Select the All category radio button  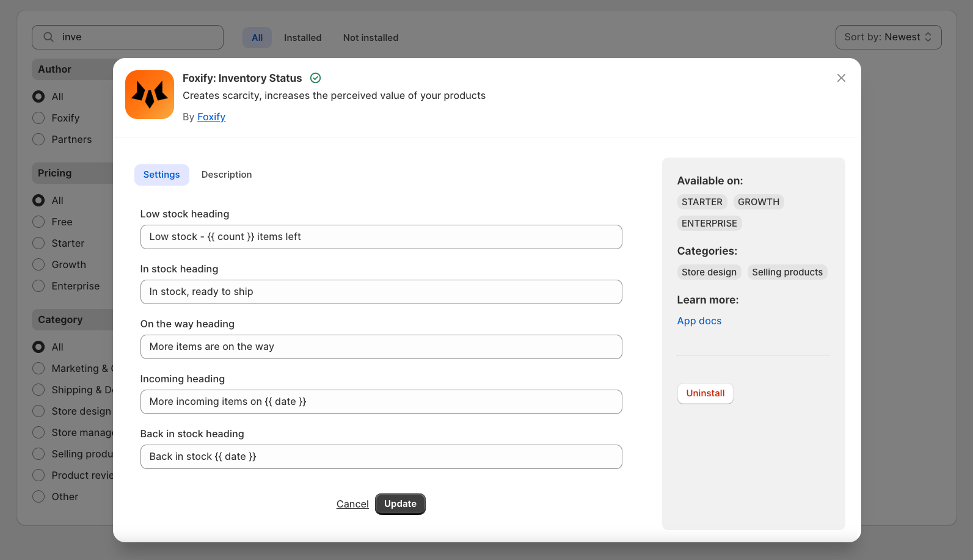click(x=38, y=347)
